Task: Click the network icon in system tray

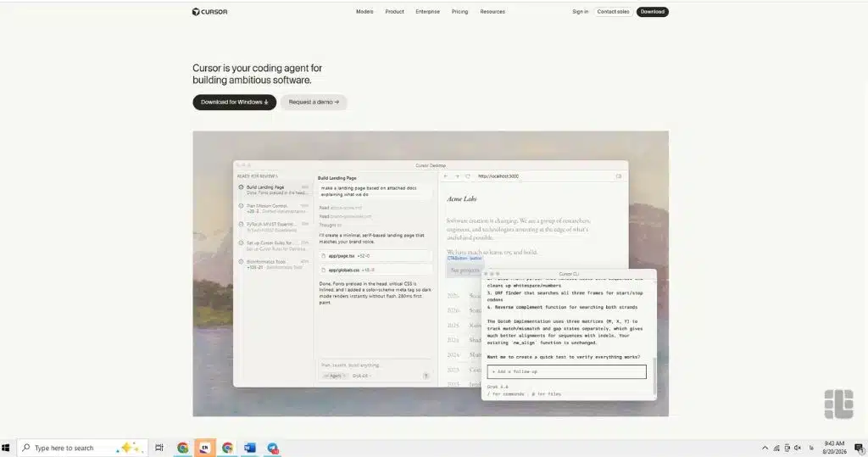Action: (x=776, y=448)
